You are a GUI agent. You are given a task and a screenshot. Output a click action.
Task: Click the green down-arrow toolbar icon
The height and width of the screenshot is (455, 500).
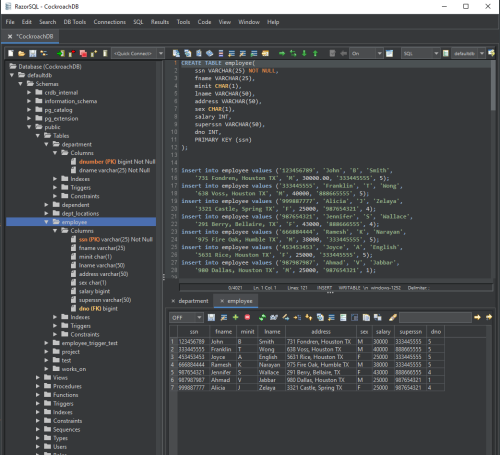304,53
